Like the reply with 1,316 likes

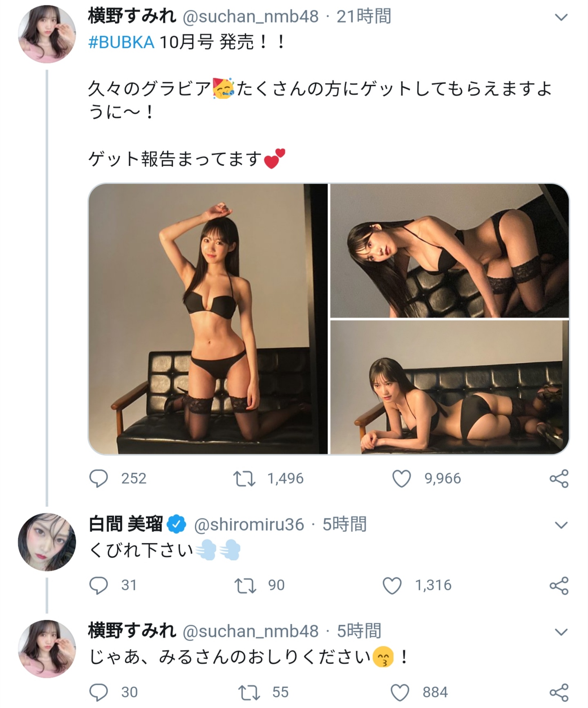pos(392,585)
